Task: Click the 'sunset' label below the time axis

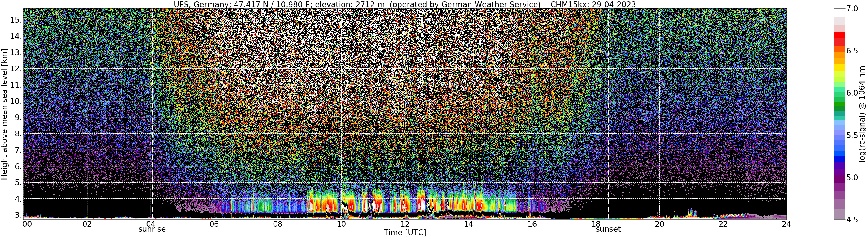Action: [608, 229]
